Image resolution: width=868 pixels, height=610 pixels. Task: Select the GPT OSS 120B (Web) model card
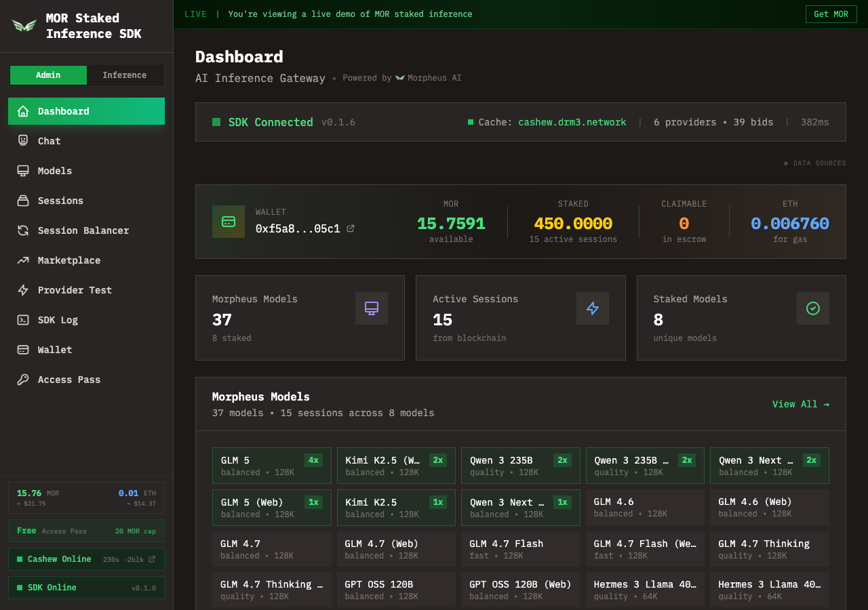[520, 590]
